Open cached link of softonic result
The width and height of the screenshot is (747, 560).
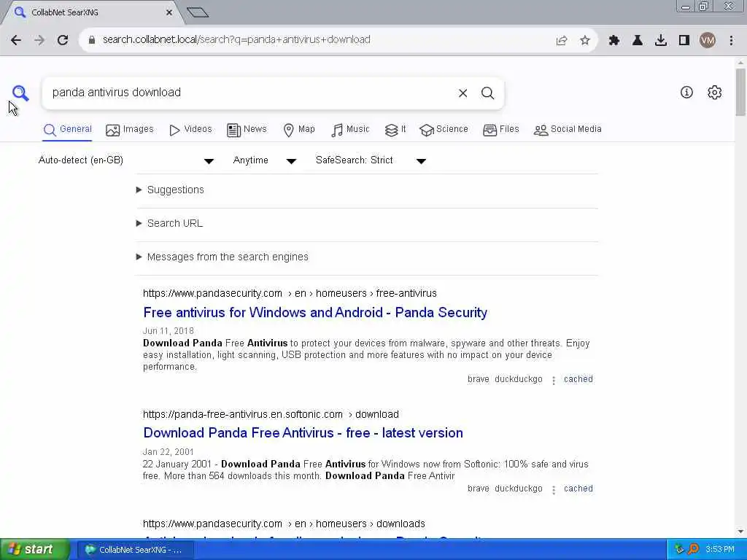(578, 489)
